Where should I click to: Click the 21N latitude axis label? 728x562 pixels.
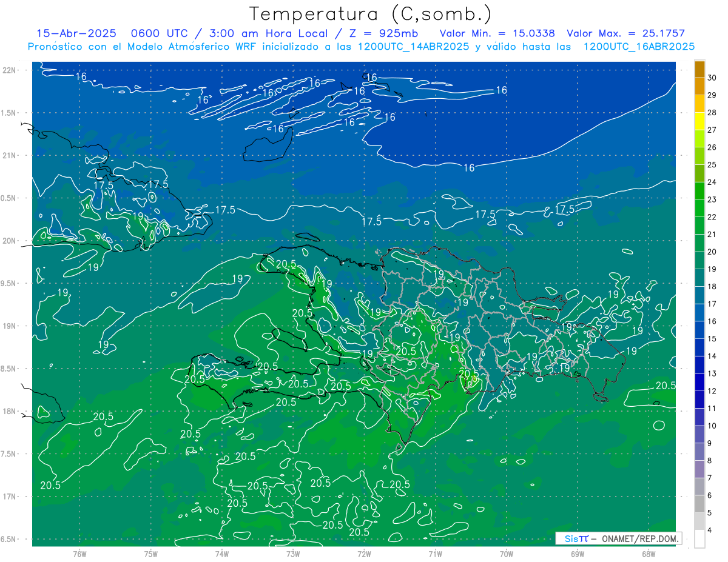[9, 155]
